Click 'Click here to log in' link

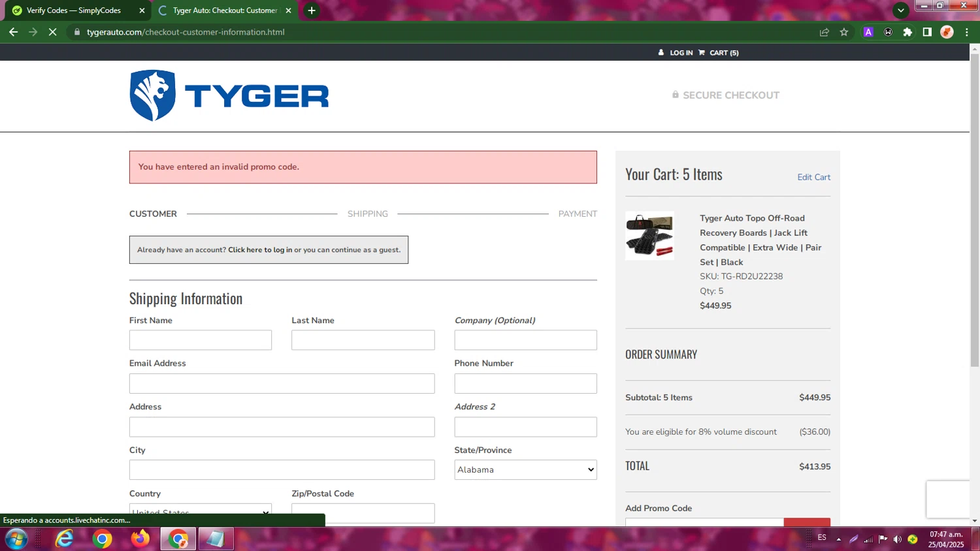point(260,250)
